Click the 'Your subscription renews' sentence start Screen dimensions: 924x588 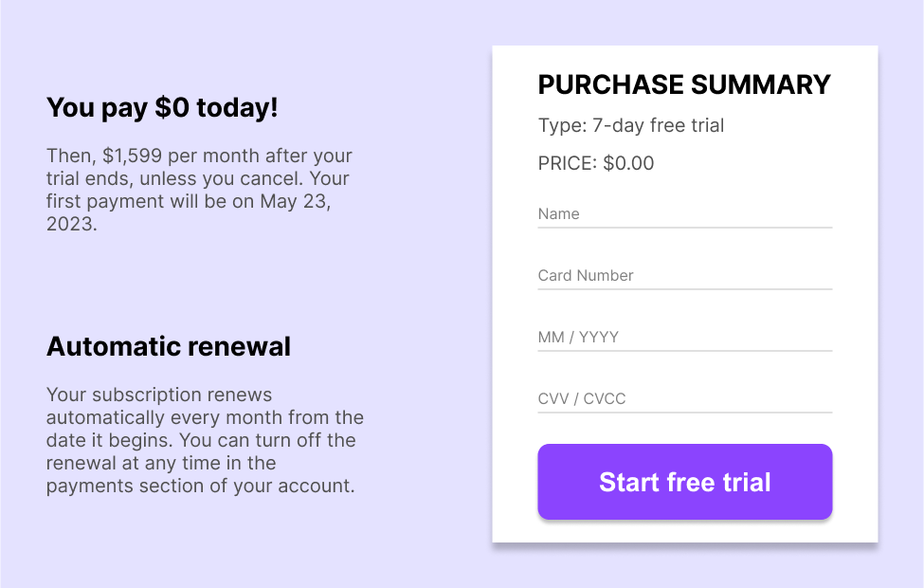[159, 395]
